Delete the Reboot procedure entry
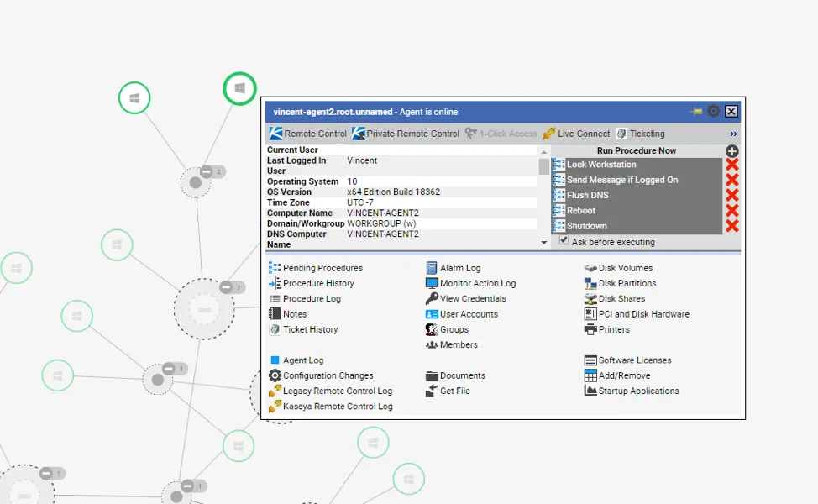818x504 pixels. 731,211
